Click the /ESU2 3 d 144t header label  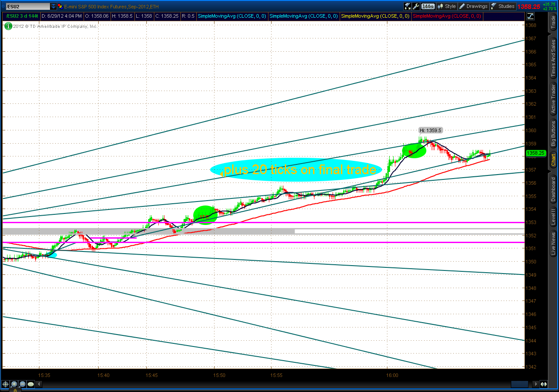[x=22, y=16]
